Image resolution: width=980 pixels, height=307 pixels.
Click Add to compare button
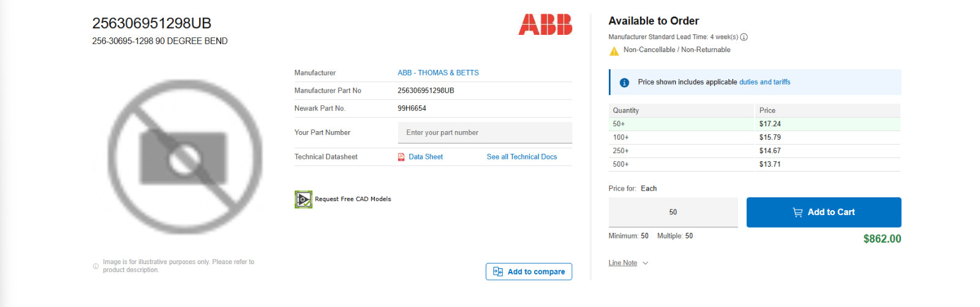click(529, 271)
